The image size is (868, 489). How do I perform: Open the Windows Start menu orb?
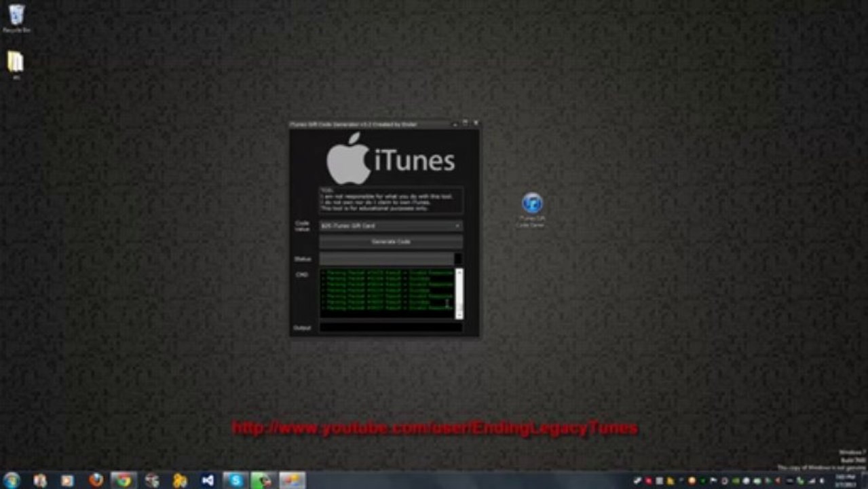click(x=12, y=480)
